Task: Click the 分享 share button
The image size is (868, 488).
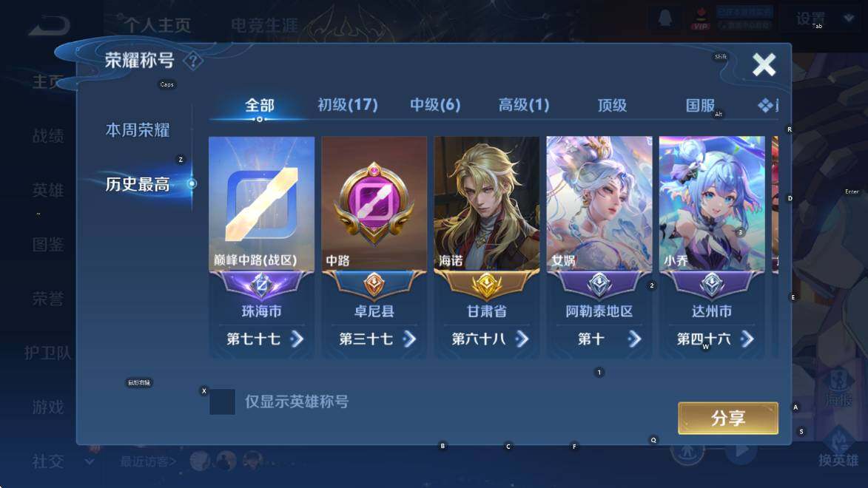Action: (728, 418)
